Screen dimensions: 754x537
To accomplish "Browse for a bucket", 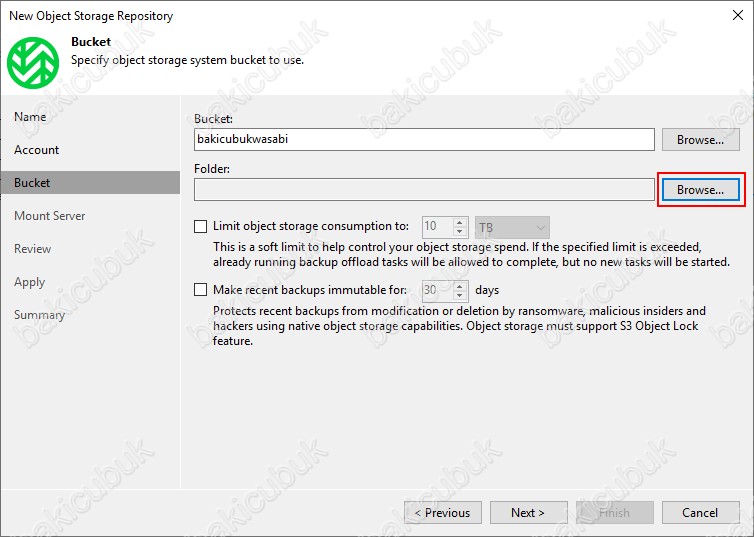I will coord(701,139).
